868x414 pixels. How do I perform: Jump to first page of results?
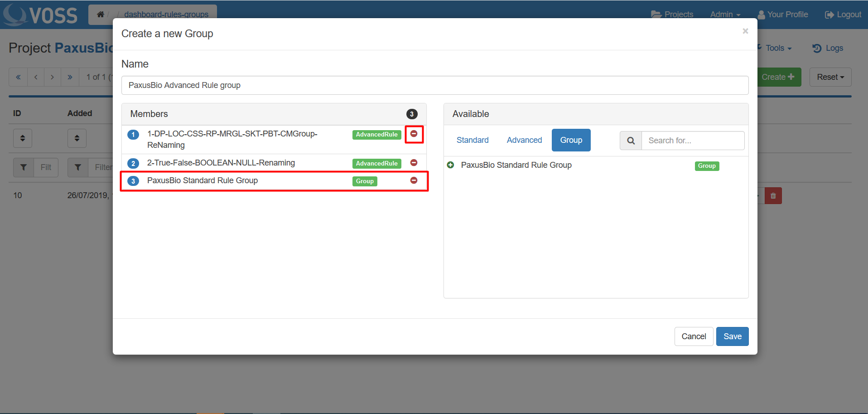tap(18, 77)
